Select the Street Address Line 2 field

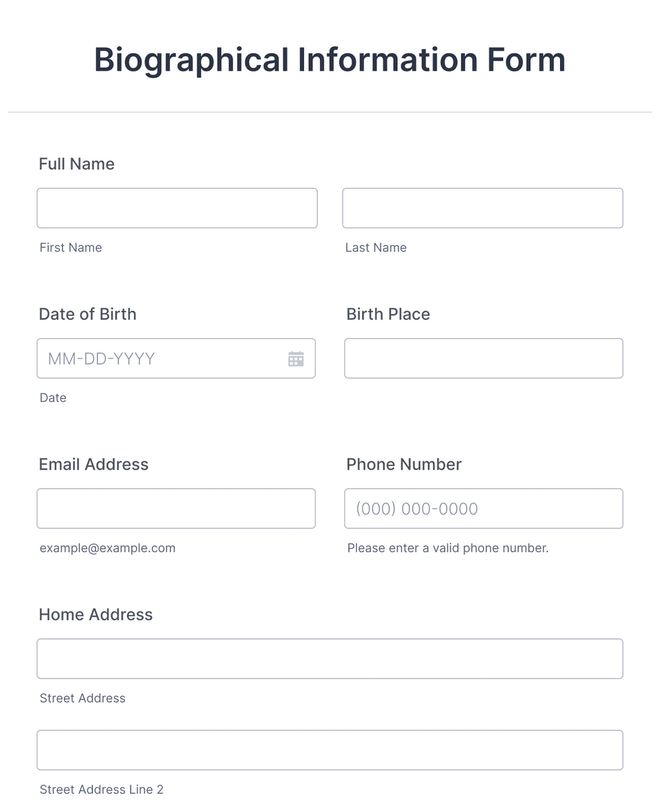pyautogui.click(x=330, y=750)
